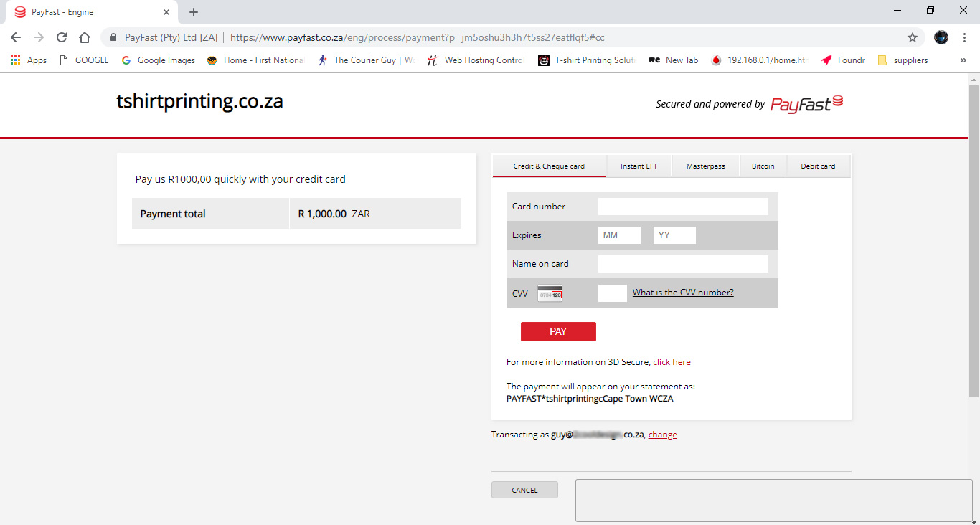Open a new tab with the plus icon
Image resolution: width=980 pixels, height=525 pixels.
[194, 12]
